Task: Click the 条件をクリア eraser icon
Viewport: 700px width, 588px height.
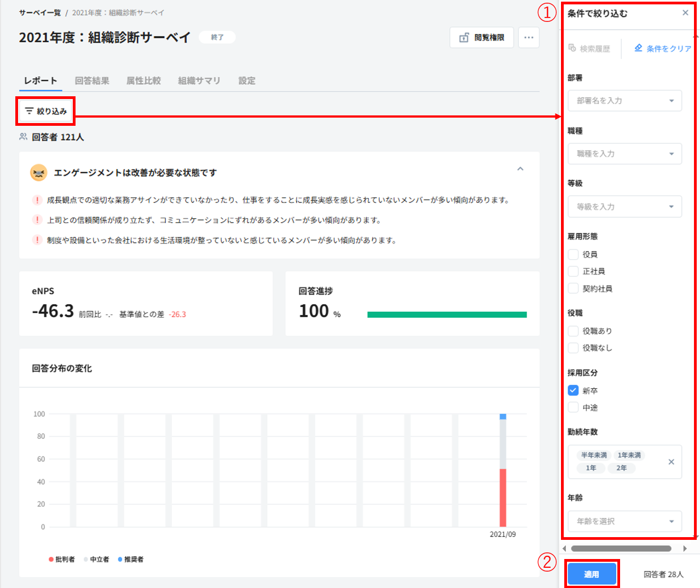Action: 638,48
